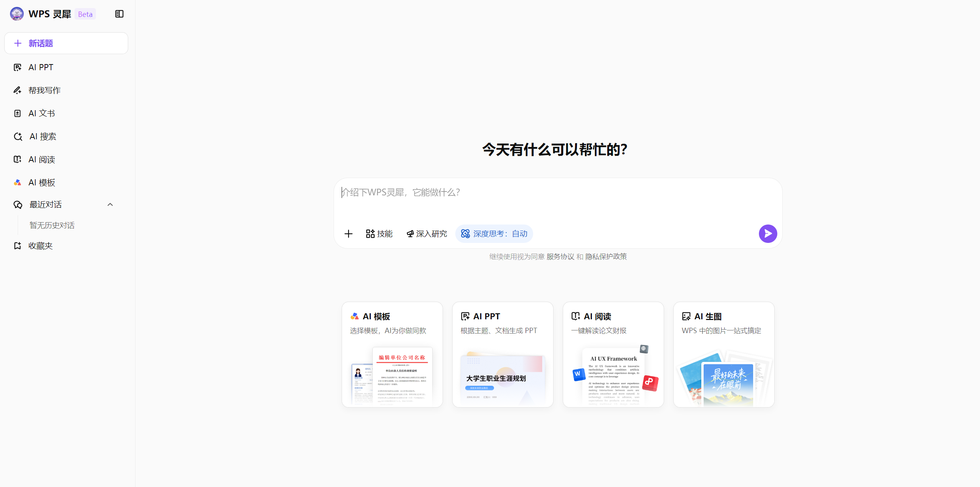This screenshot has height=487, width=980.
Task: Collapse the 最近对话 section
Action: (x=110, y=205)
